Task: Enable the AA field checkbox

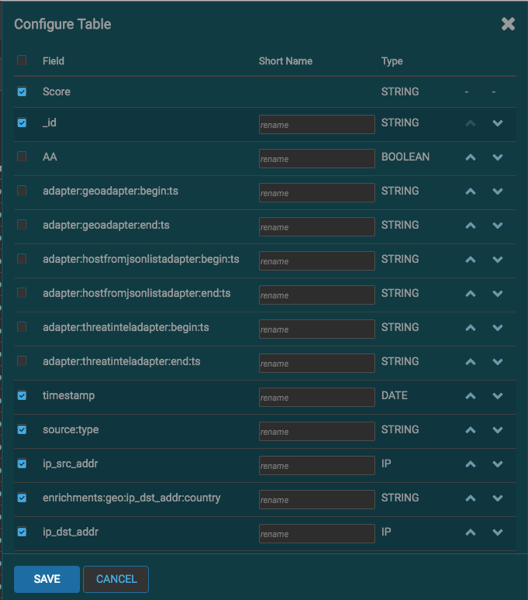Action: [x=22, y=157]
